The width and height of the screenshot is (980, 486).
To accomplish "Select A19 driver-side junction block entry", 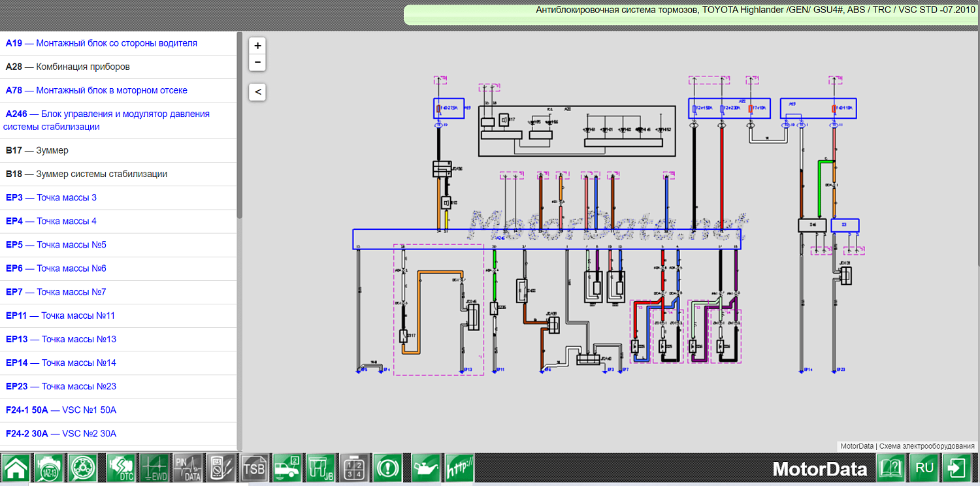I will (101, 43).
